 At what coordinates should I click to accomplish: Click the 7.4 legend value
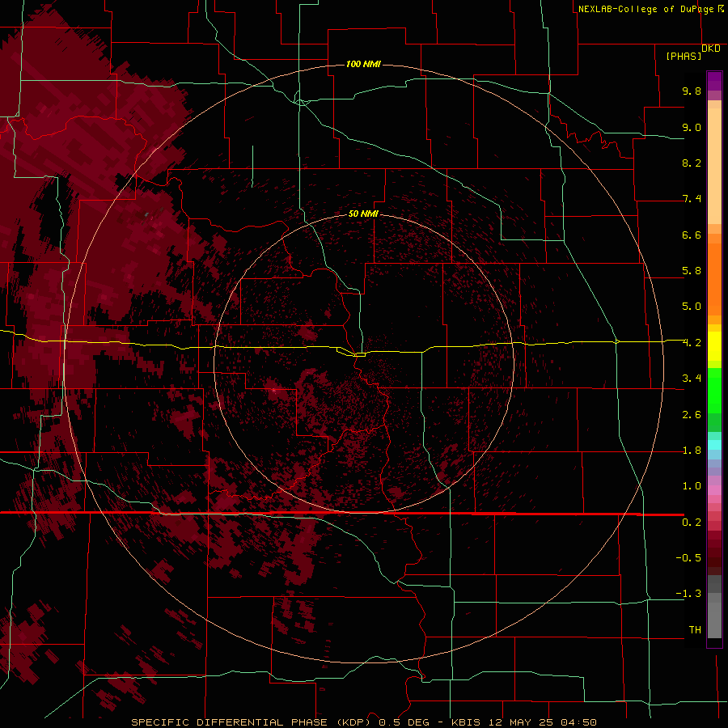[x=692, y=199]
